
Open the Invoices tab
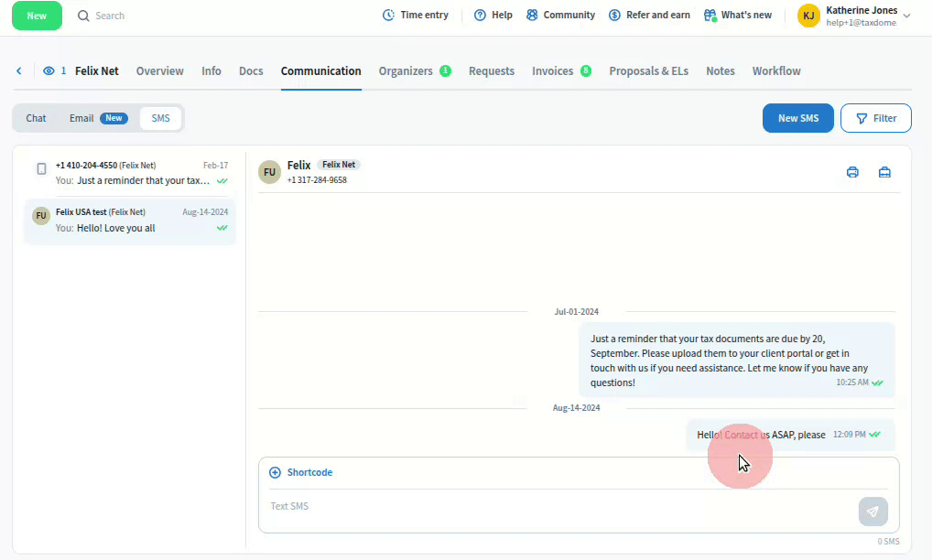[x=552, y=71]
